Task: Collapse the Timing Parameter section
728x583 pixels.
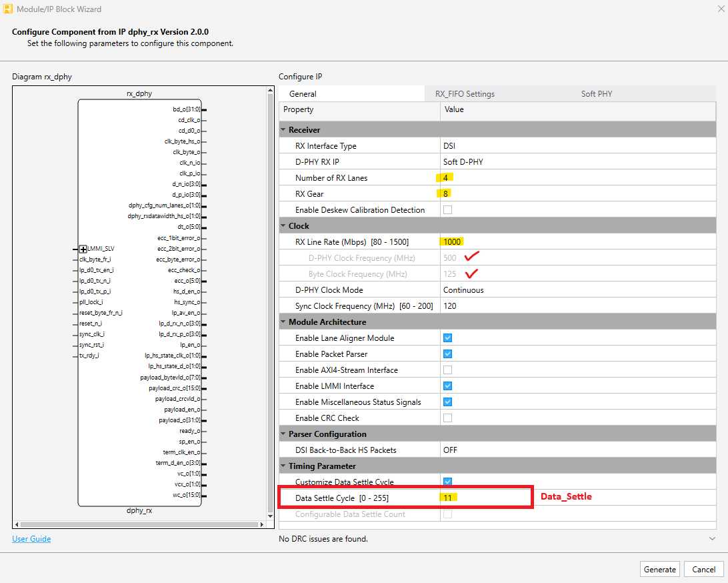Action: point(283,466)
